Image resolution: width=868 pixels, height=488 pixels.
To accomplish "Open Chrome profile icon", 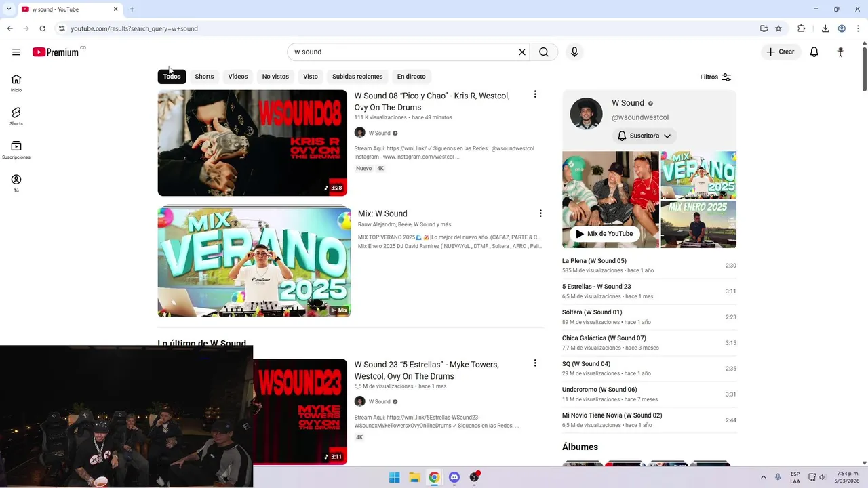I will [842, 28].
